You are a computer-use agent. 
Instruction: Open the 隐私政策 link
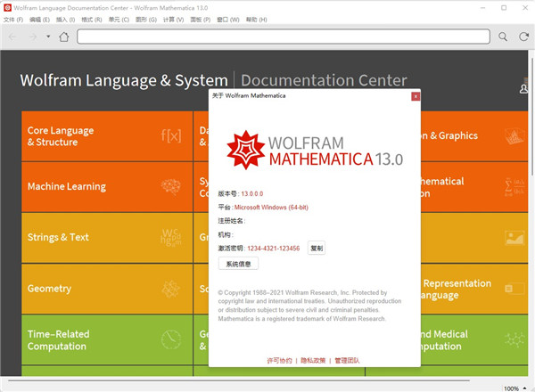[x=314, y=361]
